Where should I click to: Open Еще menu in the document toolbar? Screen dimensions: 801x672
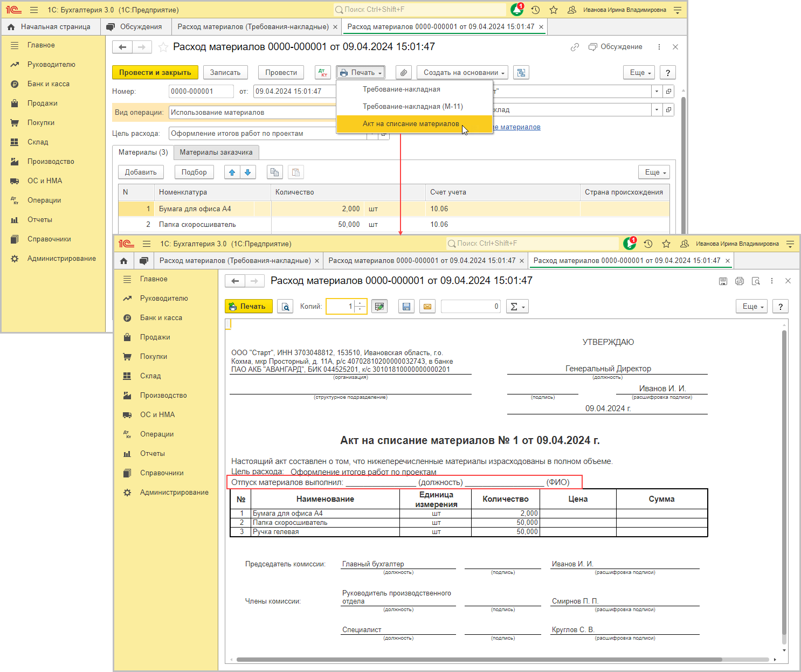(640, 72)
